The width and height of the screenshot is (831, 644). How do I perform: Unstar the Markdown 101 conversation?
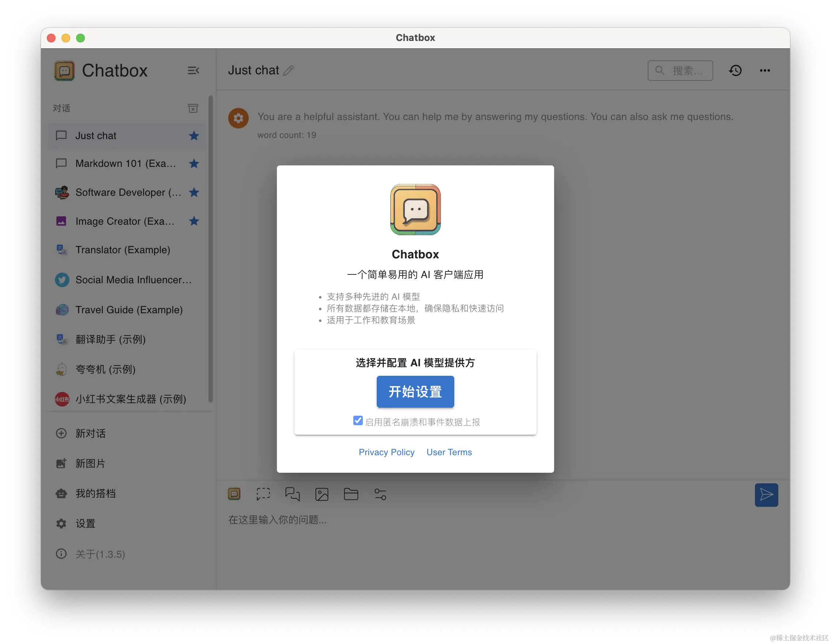pyautogui.click(x=194, y=164)
